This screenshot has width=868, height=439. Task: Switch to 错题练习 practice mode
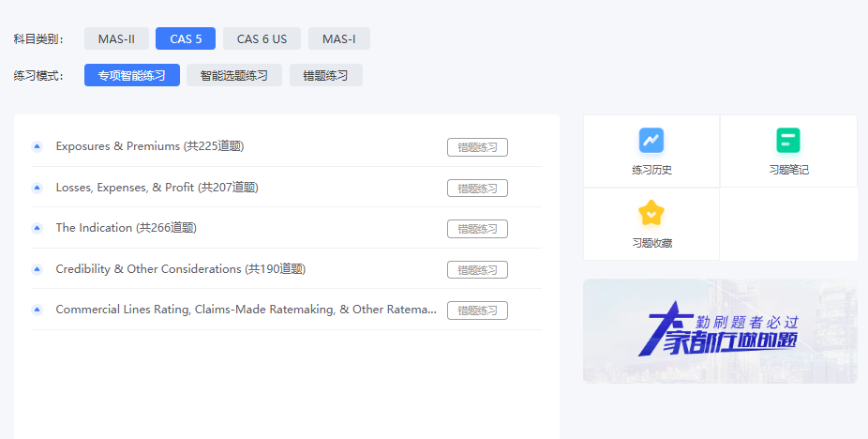[325, 75]
